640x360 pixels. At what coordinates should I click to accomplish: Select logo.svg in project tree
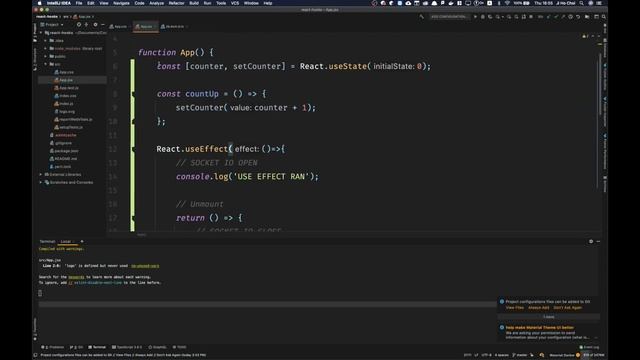64,111
